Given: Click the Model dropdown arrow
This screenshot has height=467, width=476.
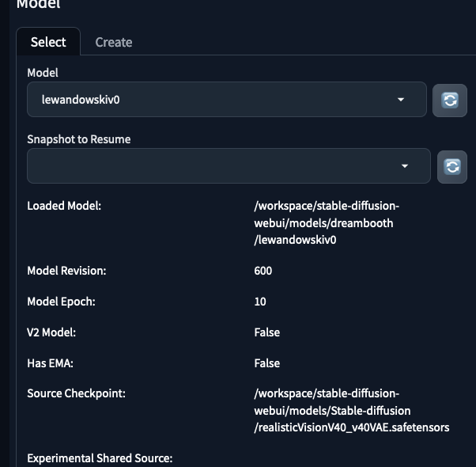Looking at the screenshot, I should tap(401, 100).
